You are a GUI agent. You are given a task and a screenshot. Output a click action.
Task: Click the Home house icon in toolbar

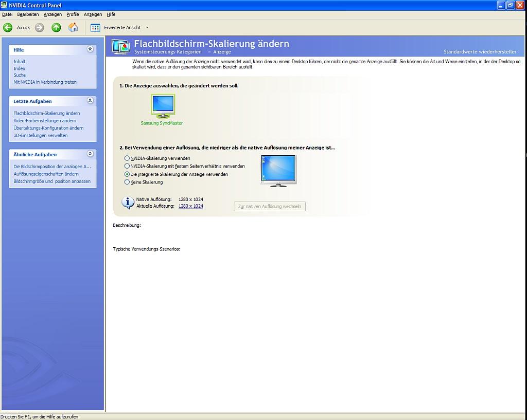73,27
